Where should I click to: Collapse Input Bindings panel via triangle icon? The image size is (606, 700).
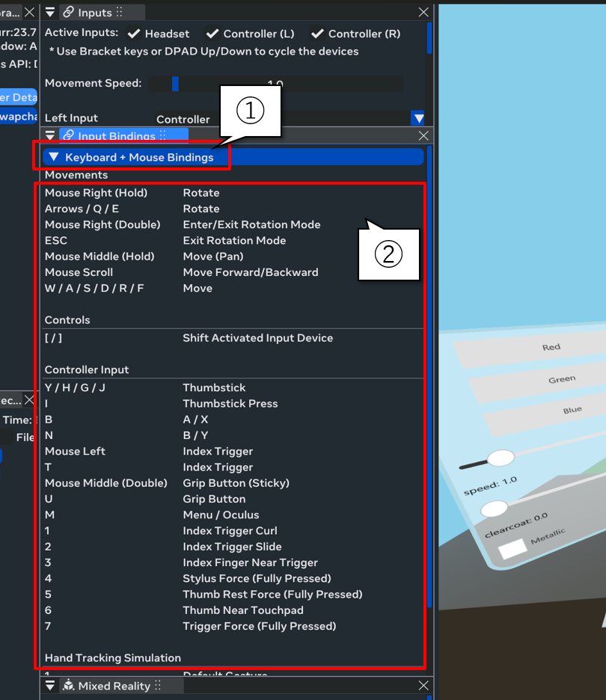point(50,136)
